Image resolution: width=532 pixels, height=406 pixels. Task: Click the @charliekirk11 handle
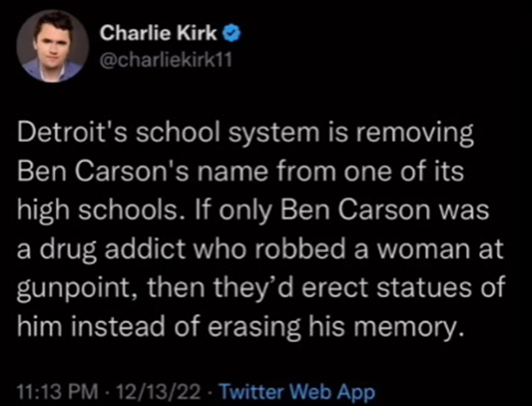[166, 60]
